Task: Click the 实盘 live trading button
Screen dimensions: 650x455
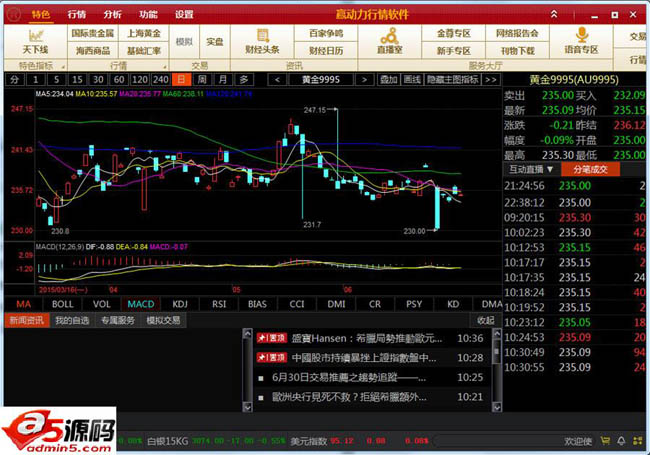Action: click(215, 41)
